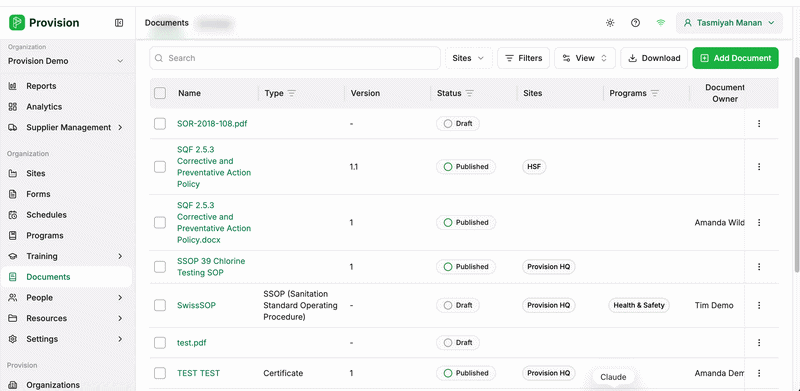Viewport: 800px width, 391px height.
Task: Open row actions menu for test.pdf
Action: click(759, 343)
